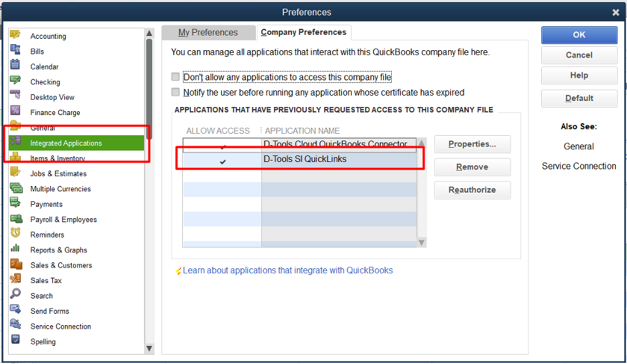Toggle allow access for D-Tools SI QuickLinks
This screenshot has width=627, height=364.
tap(222, 161)
